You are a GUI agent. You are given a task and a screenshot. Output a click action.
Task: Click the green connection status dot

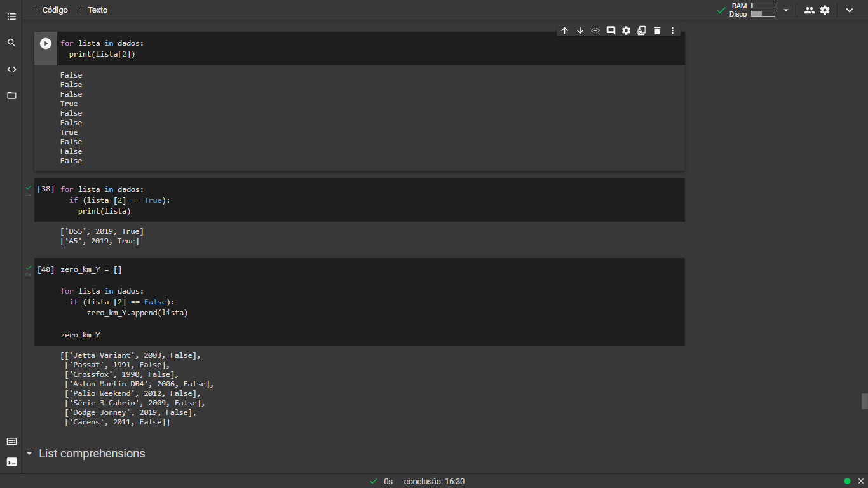(x=847, y=481)
